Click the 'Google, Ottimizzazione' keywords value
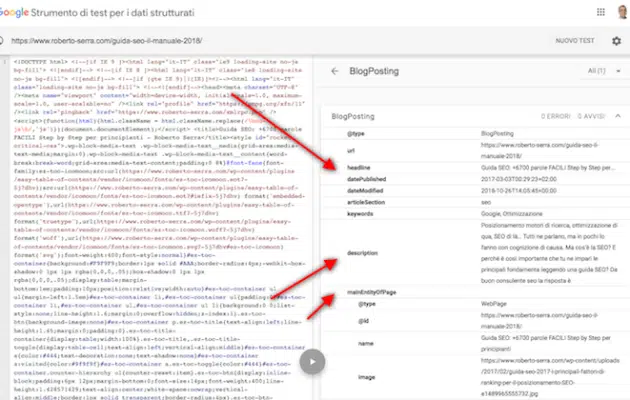 click(511, 214)
